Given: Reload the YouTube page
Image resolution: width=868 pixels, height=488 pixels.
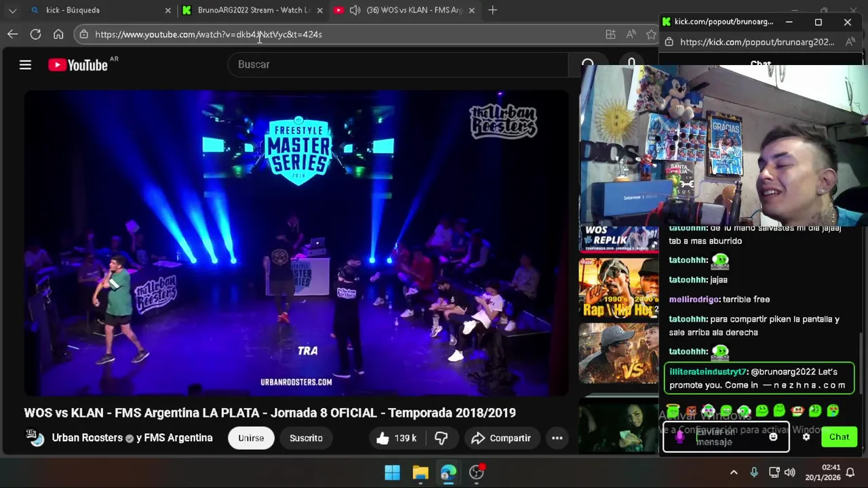Looking at the screenshot, I should [35, 34].
